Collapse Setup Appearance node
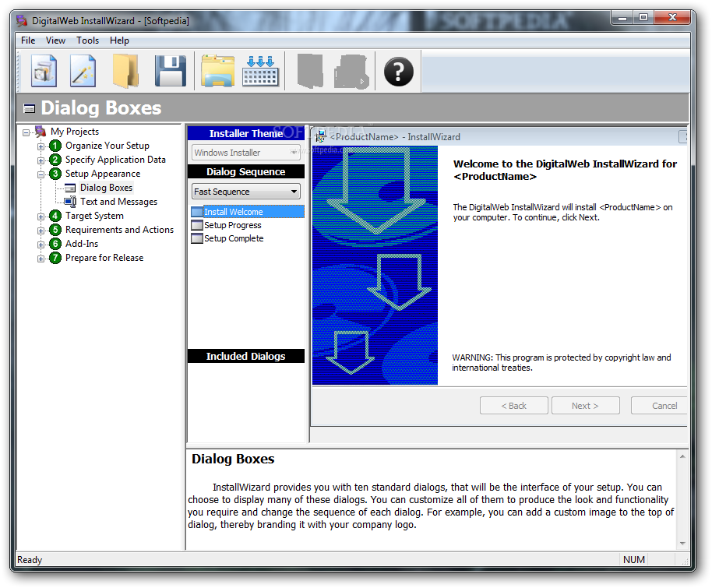The height and width of the screenshot is (588, 712). point(41,174)
